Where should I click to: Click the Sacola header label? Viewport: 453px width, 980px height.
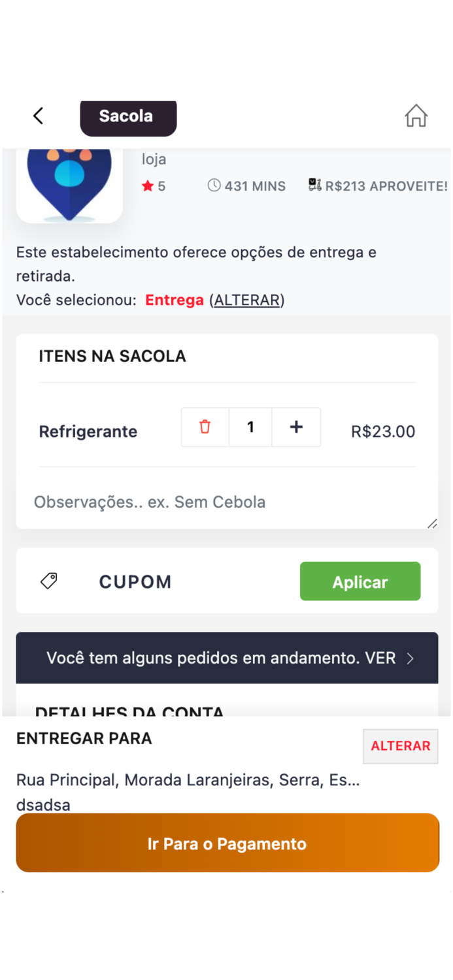[127, 117]
